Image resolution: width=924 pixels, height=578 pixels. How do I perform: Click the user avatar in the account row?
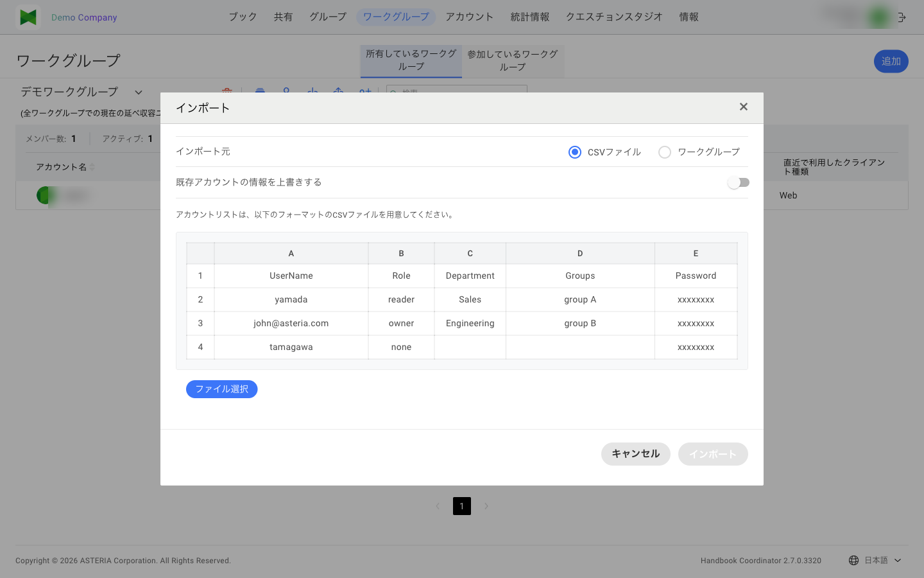[46, 195]
